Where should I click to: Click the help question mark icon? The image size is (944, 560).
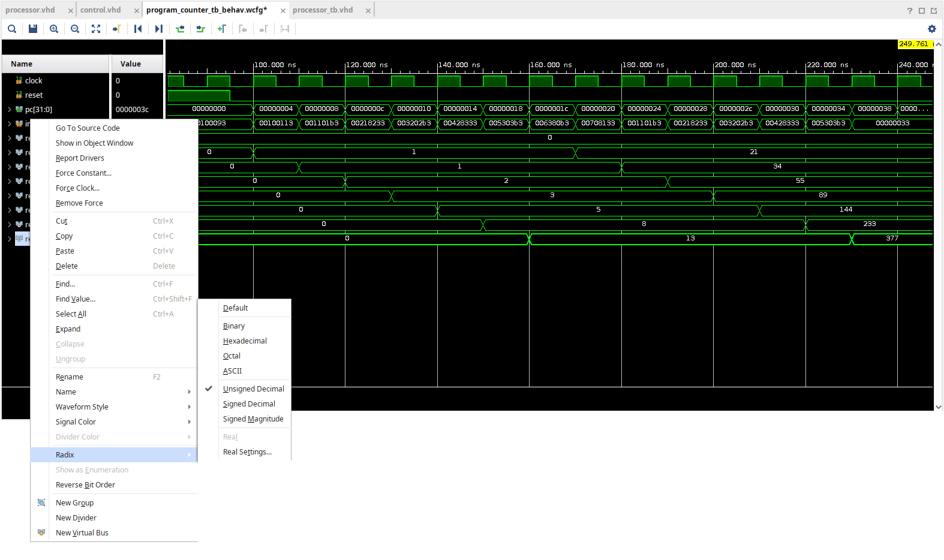tap(910, 10)
